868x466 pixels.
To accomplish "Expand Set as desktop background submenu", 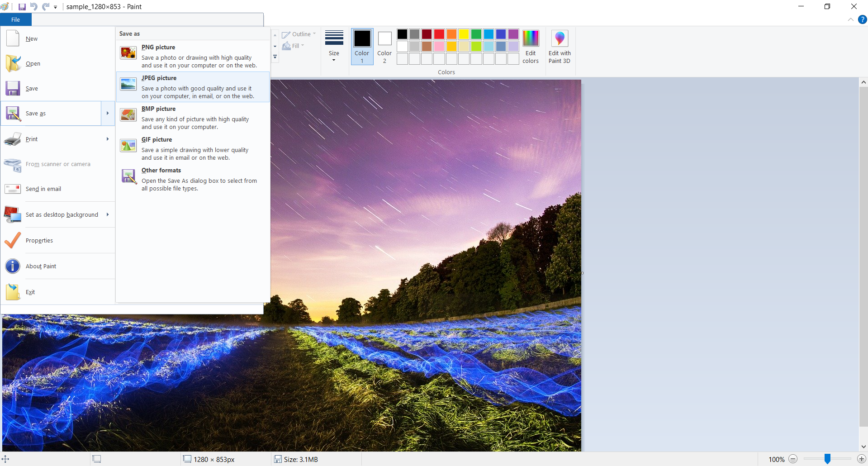I will click(108, 214).
